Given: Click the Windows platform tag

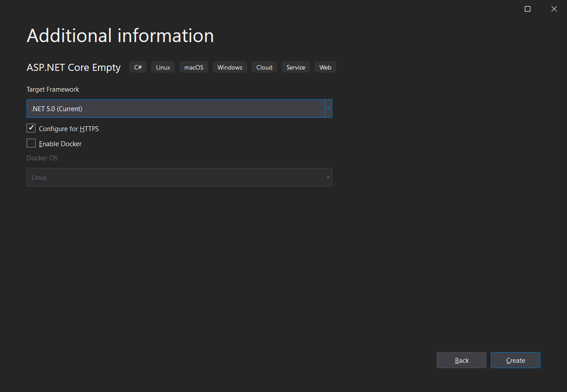Looking at the screenshot, I should [x=229, y=67].
